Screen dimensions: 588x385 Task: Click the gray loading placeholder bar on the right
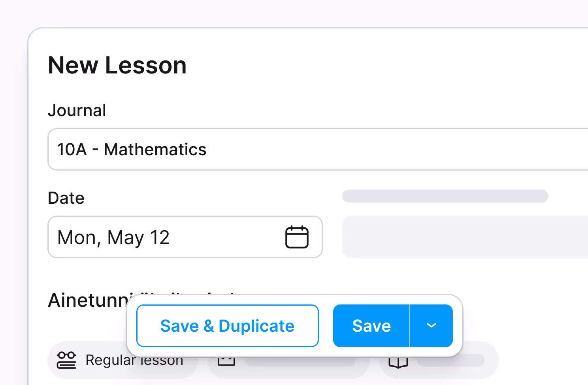tap(445, 196)
